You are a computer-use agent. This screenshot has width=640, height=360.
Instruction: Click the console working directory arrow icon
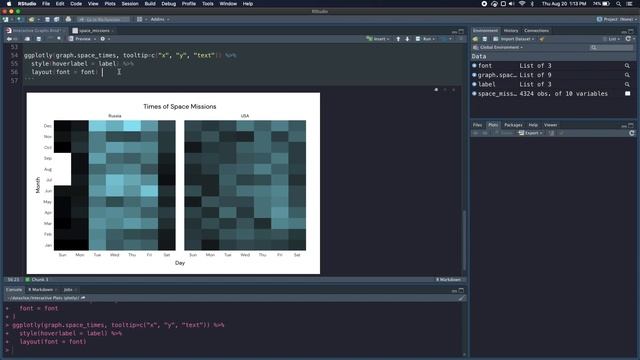coord(83,298)
